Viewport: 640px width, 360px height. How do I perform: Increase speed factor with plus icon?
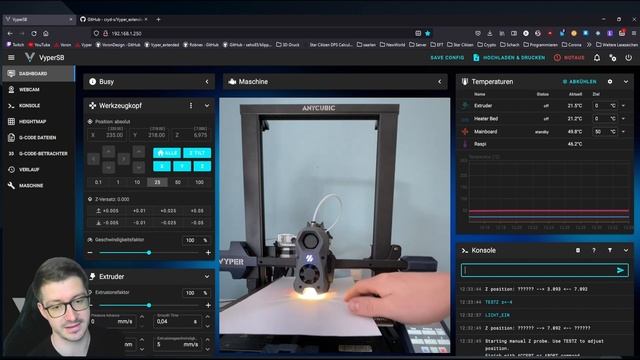coord(208,253)
